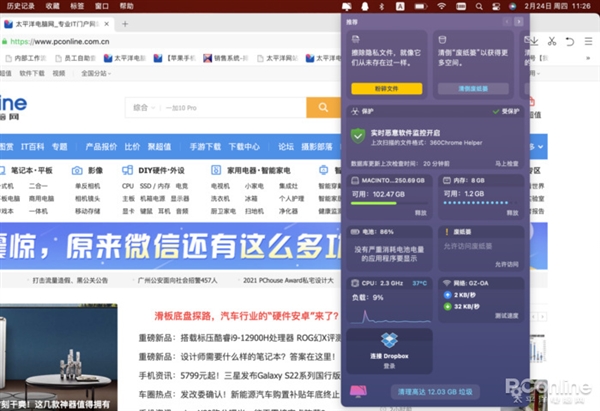Click 马上检查 in protection section

pyautogui.click(x=507, y=164)
